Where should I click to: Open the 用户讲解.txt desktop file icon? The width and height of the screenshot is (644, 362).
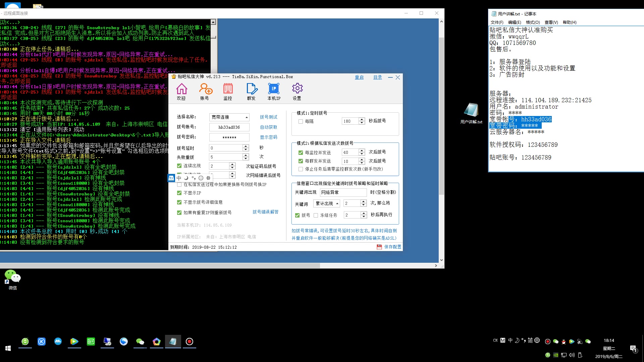471,110
